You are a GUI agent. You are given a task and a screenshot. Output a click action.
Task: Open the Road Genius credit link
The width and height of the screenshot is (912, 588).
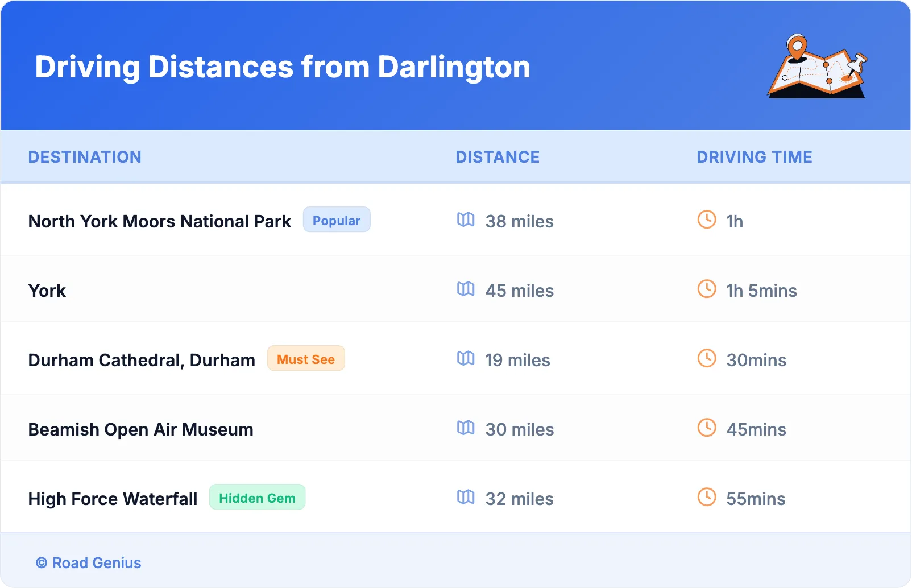point(89,562)
